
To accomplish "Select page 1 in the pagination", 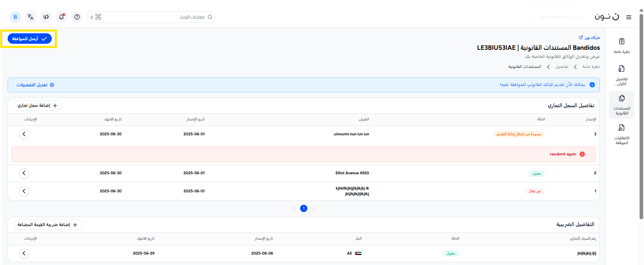I will tap(304, 208).
